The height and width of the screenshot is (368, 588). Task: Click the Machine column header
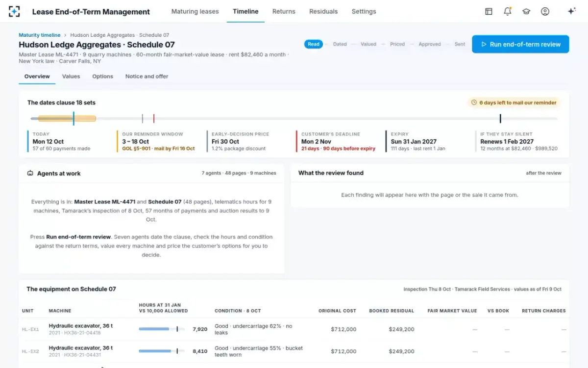coord(60,311)
